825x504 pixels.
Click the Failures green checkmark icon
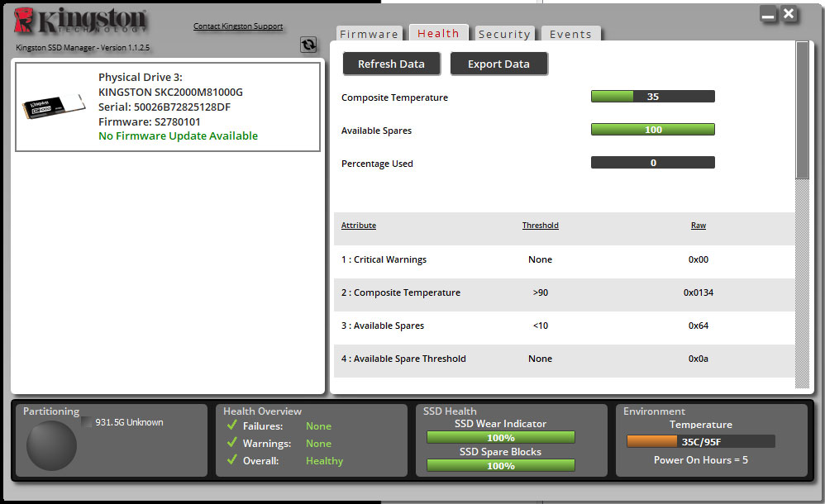pos(232,425)
